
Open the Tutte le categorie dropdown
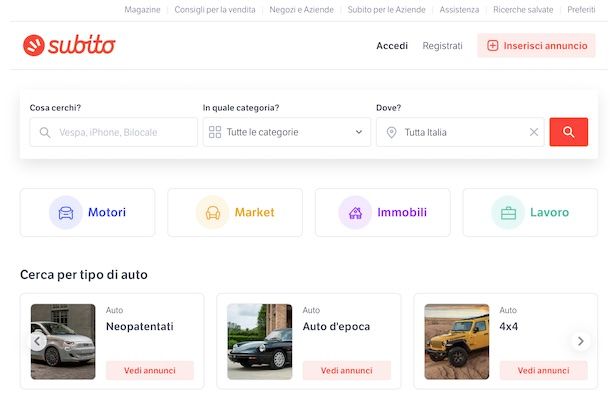click(x=287, y=132)
